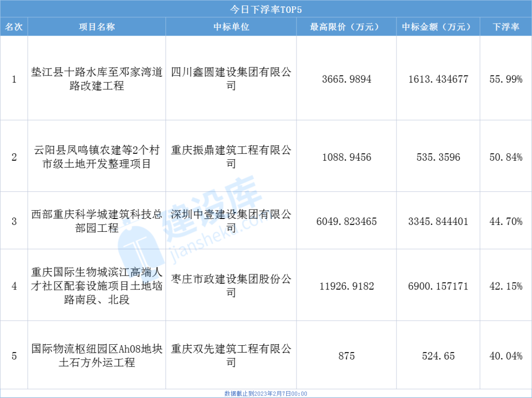Viewport: 532px width, 398px height.
Task: Click winning bidder 四川鑫圆建设集团有限公司
Action: [x=231, y=79]
